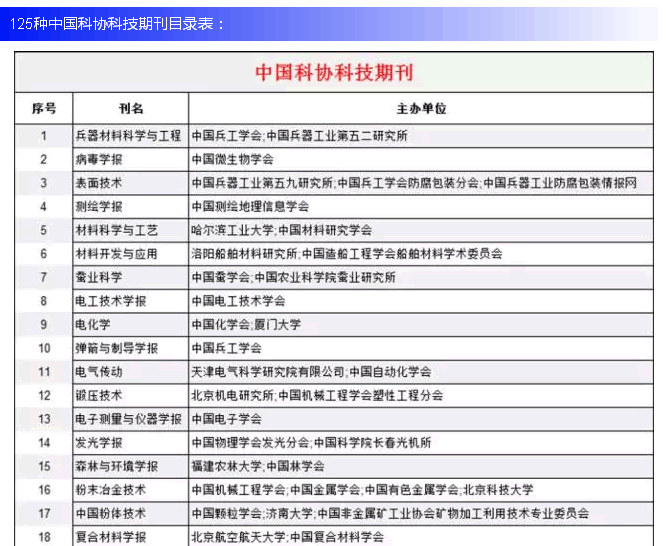The image size is (669, 546).
Task: Select the 刊名 column header
Action: (x=131, y=108)
